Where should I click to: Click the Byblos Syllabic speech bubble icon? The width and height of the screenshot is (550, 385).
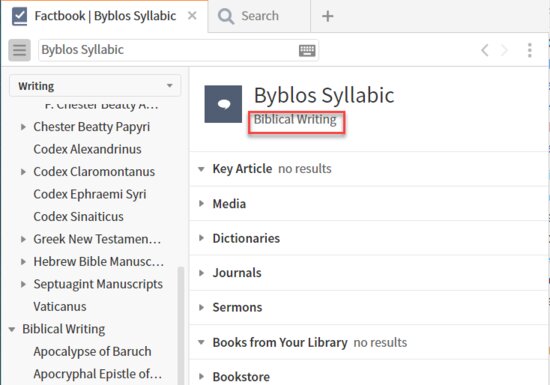pyautogui.click(x=223, y=104)
